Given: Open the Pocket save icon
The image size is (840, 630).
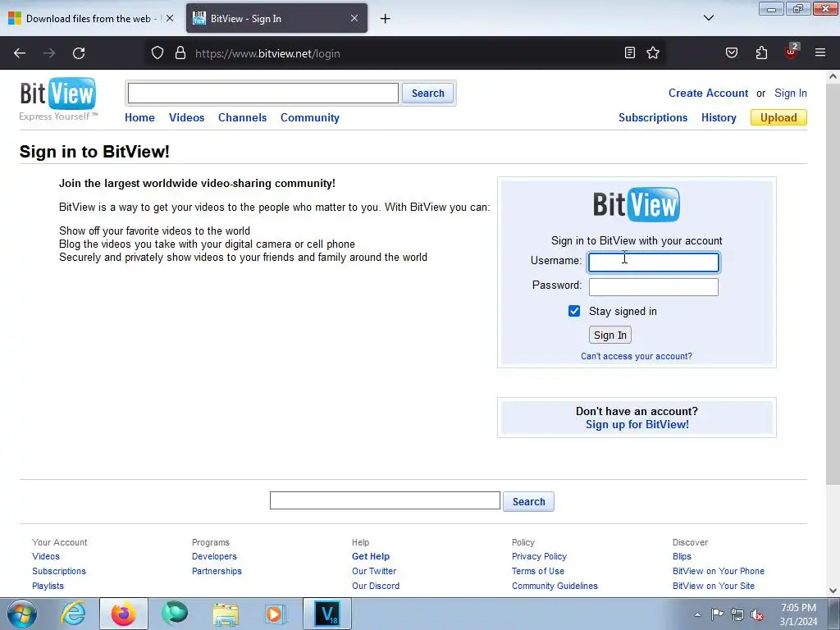Looking at the screenshot, I should (x=732, y=52).
